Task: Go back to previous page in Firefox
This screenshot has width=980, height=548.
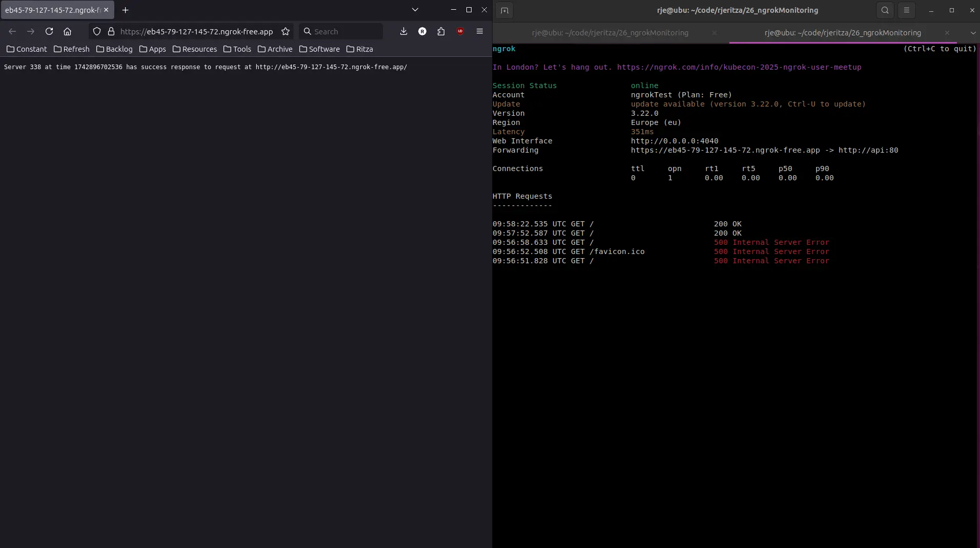Action: point(12,31)
